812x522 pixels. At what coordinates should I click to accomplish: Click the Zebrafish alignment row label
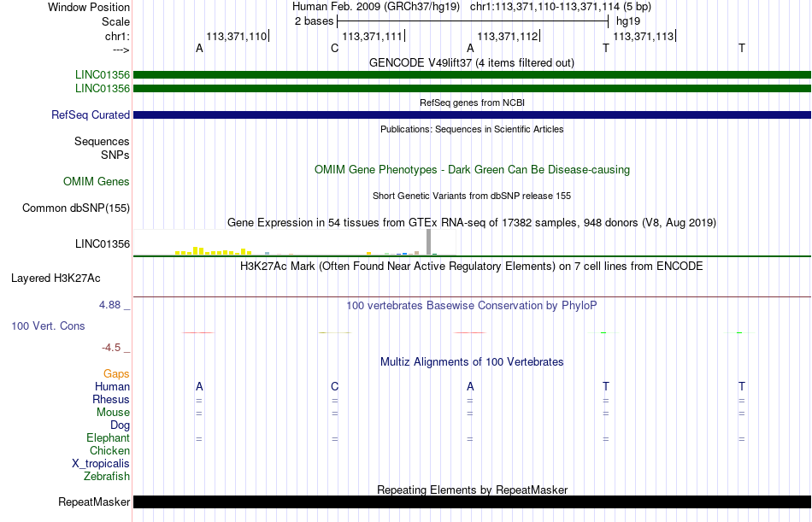107,477
